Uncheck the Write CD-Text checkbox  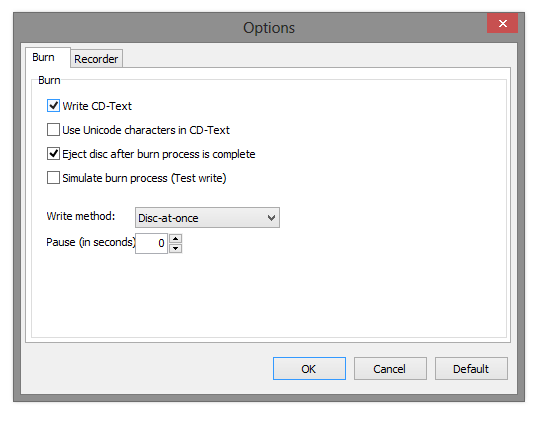click(53, 106)
